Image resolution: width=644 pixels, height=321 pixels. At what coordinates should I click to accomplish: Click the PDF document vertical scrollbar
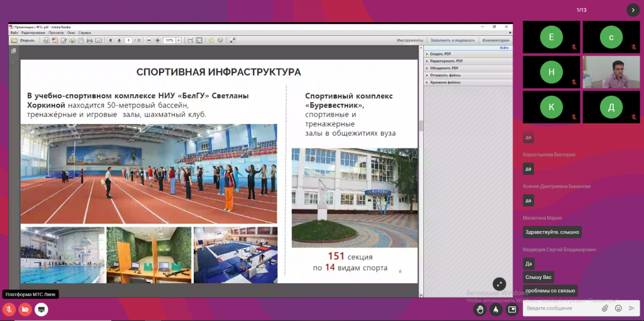(x=421, y=172)
